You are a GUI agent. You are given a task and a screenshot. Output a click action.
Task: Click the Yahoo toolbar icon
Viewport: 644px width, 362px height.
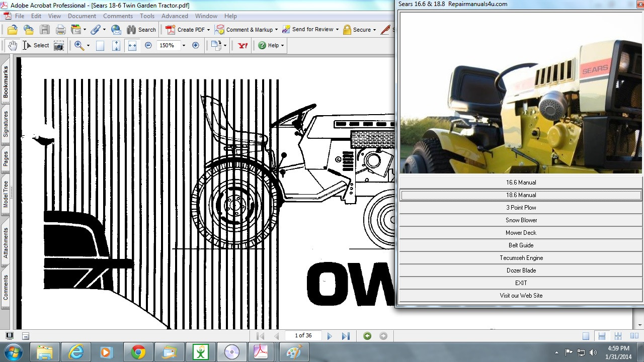click(243, 45)
